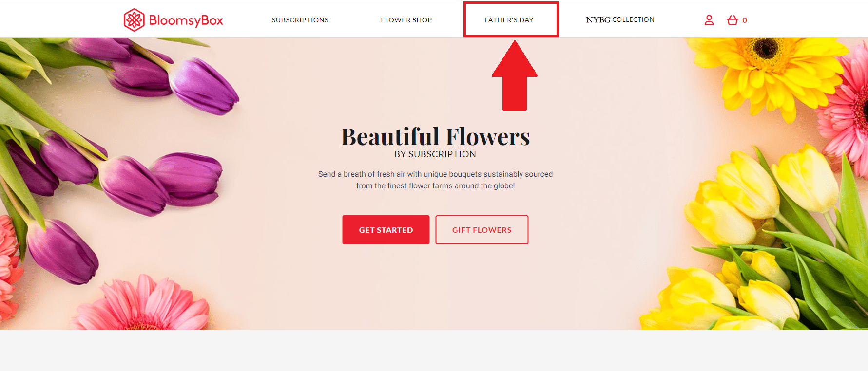Image resolution: width=868 pixels, height=371 pixels.
Task: Open the Subscriptions menu
Action: pos(300,20)
